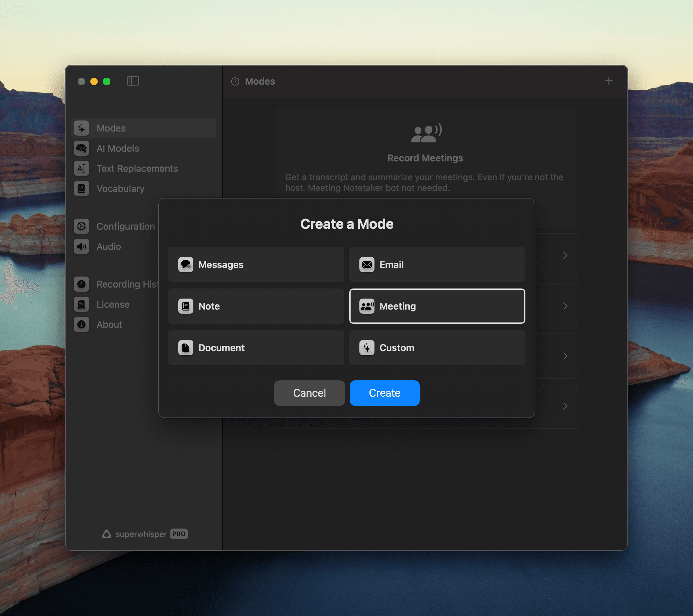Open the Recording History section
This screenshot has height=616, width=693.
[128, 284]
